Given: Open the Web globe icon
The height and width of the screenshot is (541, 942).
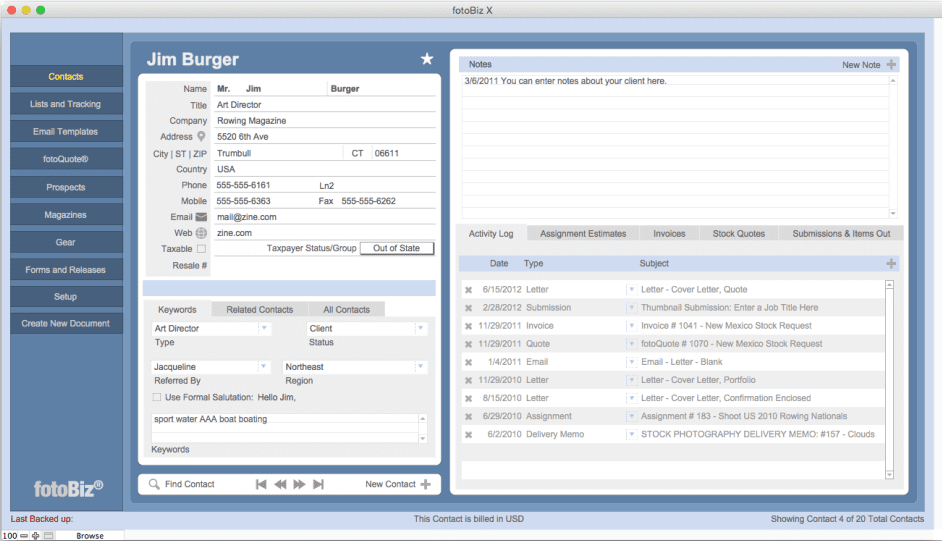Looking at the screenshot, I should tap(201, 233).
